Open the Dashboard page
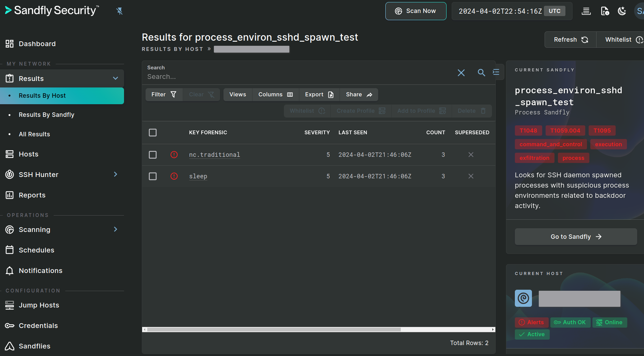644x356 pixels. pos(37,43)
